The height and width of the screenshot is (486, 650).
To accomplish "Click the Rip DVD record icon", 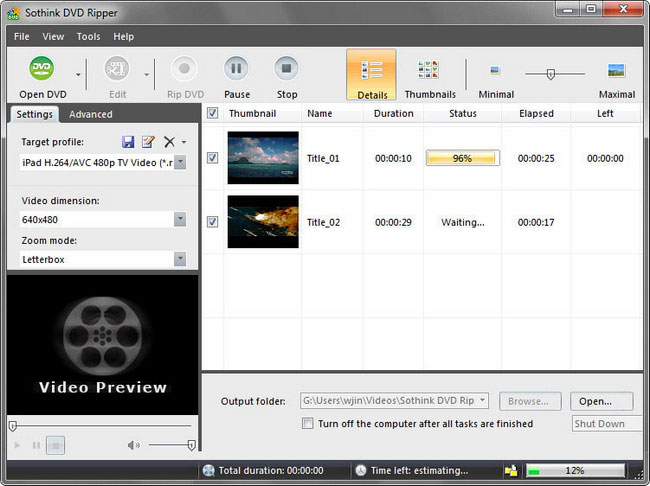I will click(184, 68).
